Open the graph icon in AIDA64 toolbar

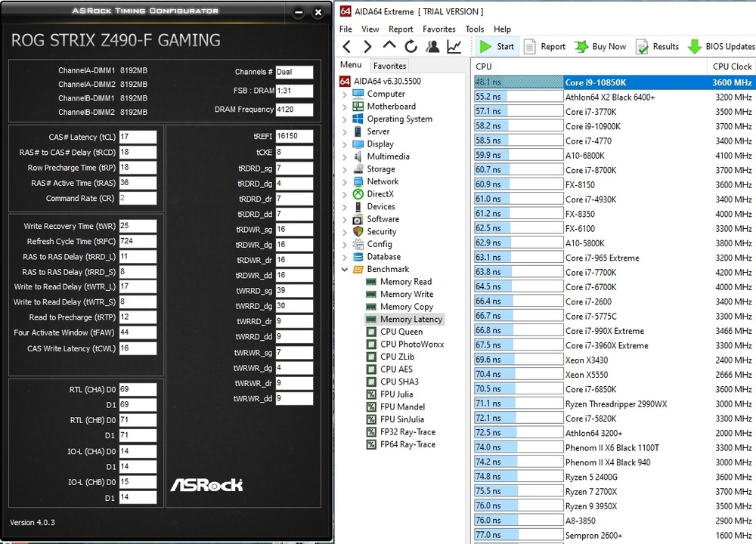tap(454, 46)
